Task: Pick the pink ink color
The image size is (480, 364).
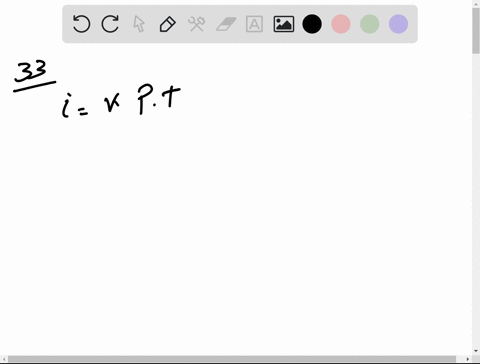Action: (x=341, y=24)
